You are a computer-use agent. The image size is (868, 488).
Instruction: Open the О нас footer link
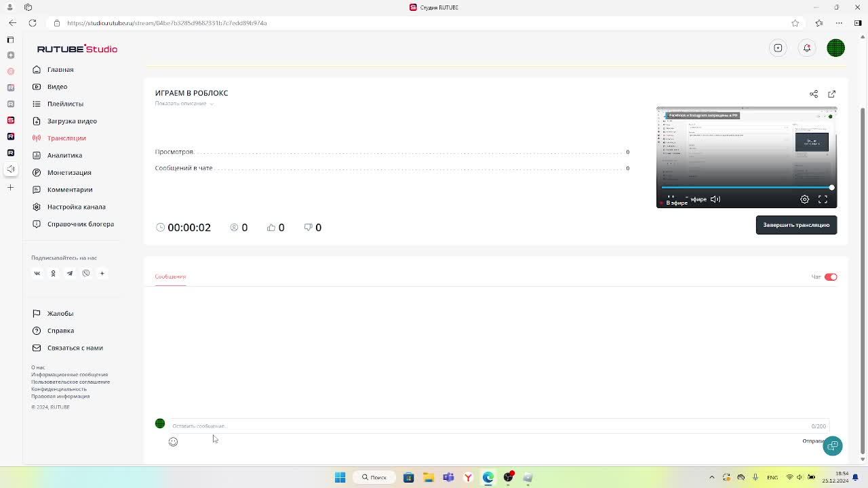coord(38,367)
